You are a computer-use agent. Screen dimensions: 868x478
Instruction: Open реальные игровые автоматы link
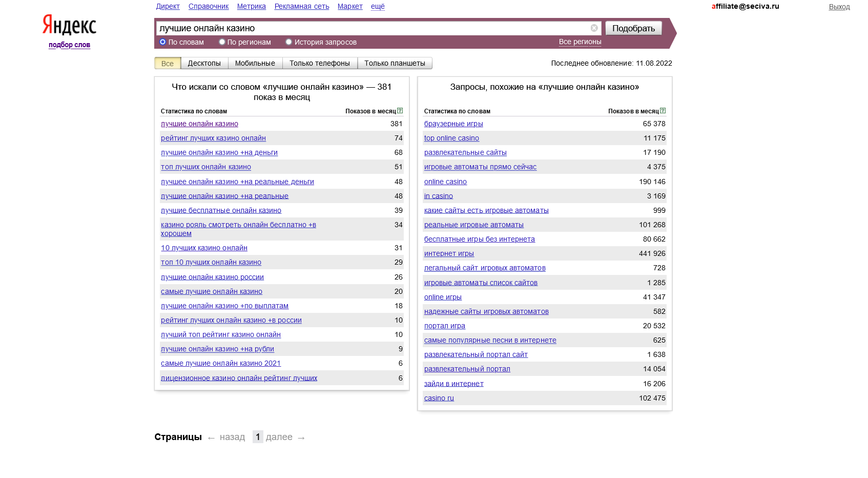(474, 225)
